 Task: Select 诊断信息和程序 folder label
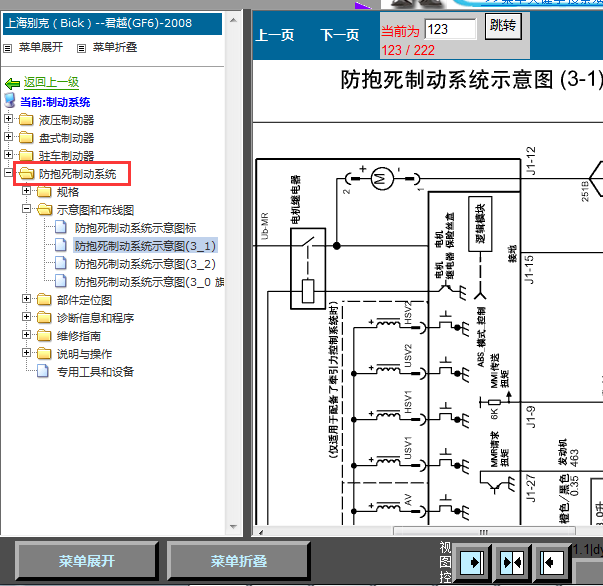coord(95,318)
